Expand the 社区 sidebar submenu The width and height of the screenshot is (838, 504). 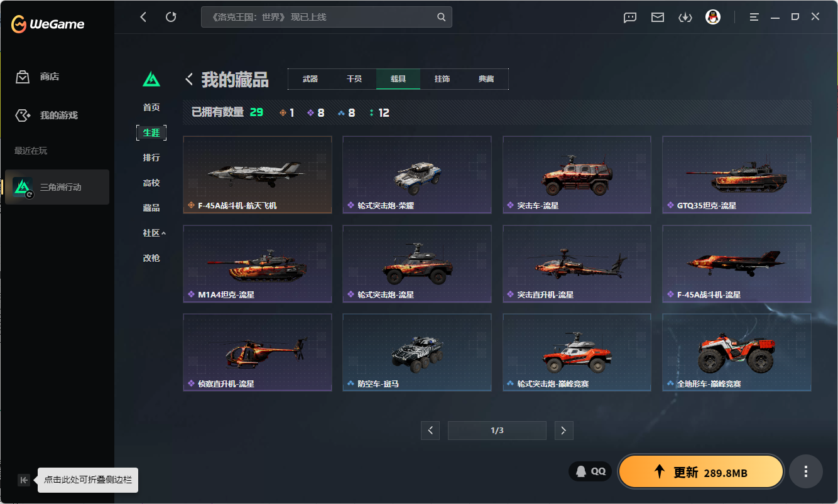pyautogui.click(x=154, y=233)
